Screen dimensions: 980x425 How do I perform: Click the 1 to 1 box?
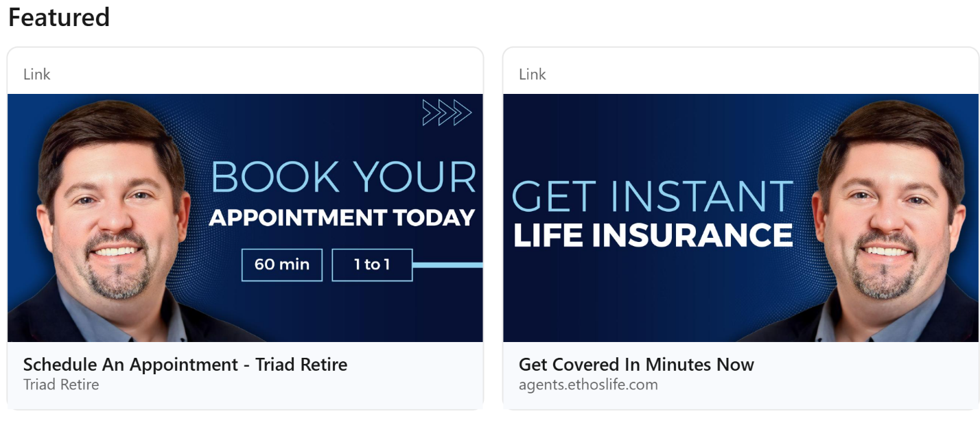(372, 265)
